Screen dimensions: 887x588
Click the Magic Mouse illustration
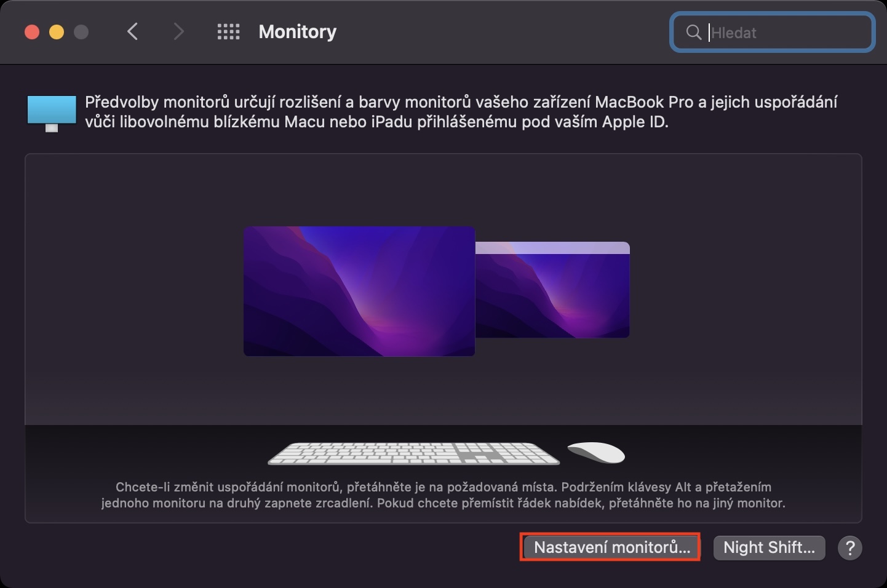click(x=596, y=452)
